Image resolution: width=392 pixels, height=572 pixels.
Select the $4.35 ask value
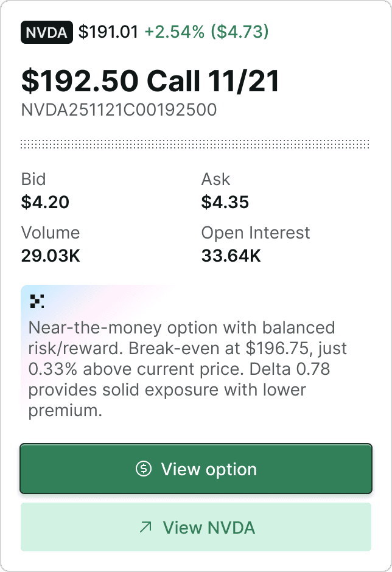click(x=225, y=201)
